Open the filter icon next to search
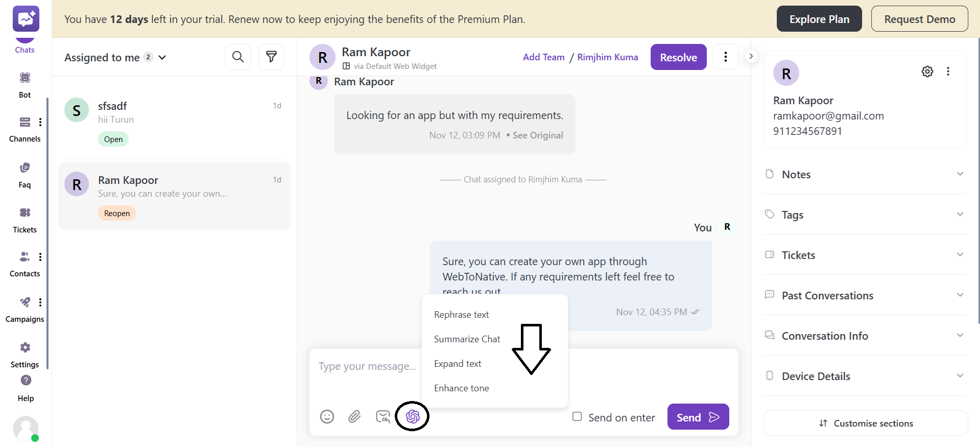This screenshot has height=447, width=980. click(x=271, y=57)
